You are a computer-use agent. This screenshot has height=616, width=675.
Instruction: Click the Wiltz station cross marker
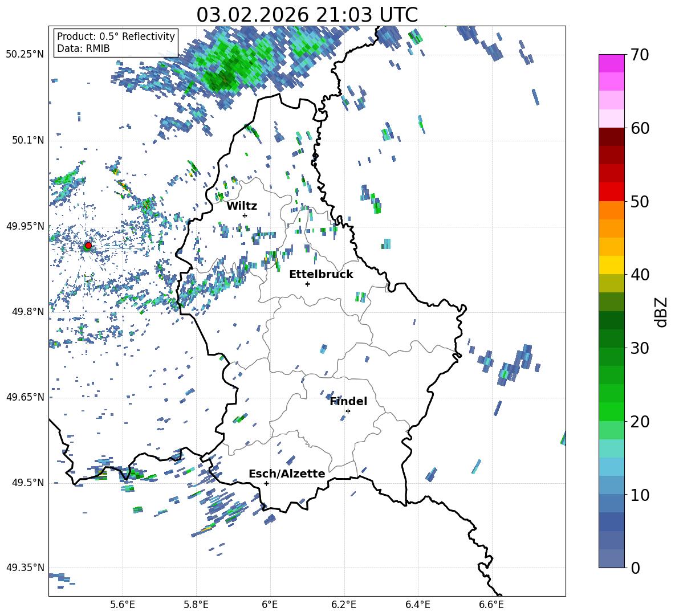click(x=245, y=215)
